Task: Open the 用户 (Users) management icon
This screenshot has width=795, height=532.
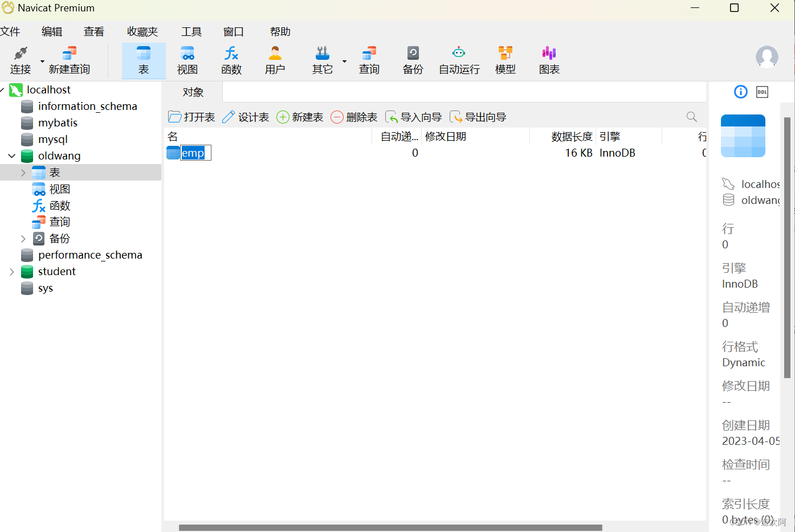Action: tap(275, 59)
